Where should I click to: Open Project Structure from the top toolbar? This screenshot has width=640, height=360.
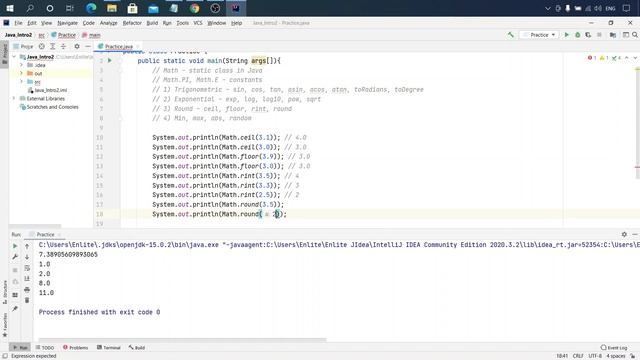click(613, 35)
